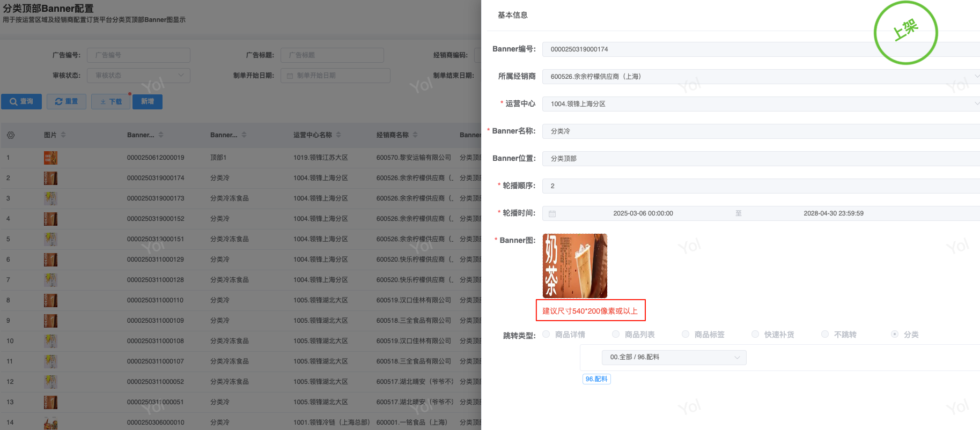Open the 制单开始日期 date picker
The width and height of the screenshot is (980, 430).
coord(335,76)
